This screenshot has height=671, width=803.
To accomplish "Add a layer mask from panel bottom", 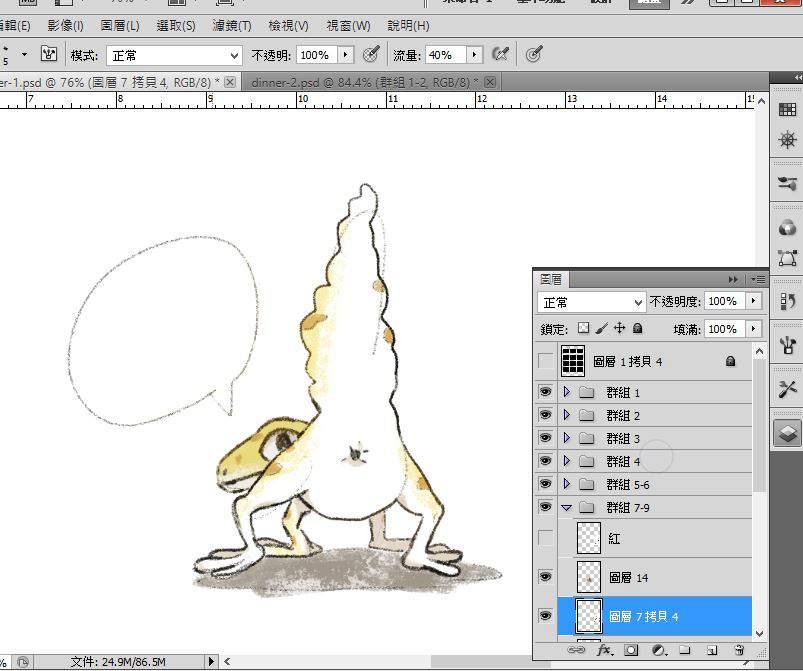I will pyautogui.click(x=631, y=650).
